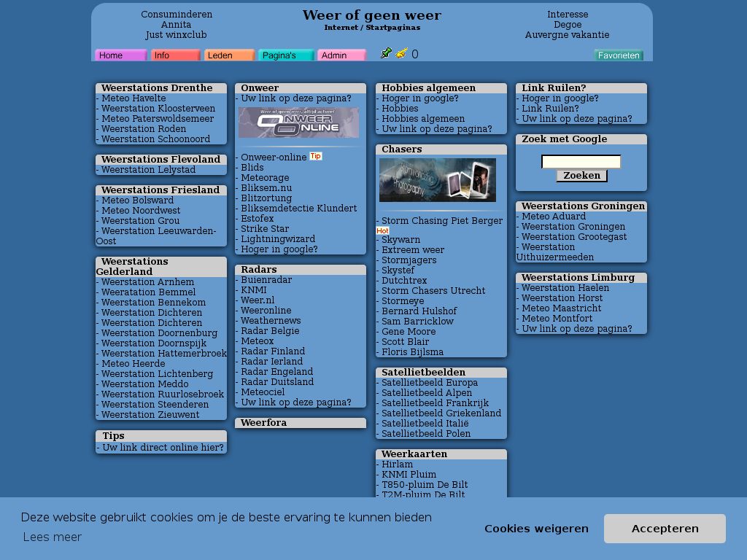Image resolution: width=747 pixels, height=560 pixels.
Task: Open the Home tab
Action: (120, 55)
